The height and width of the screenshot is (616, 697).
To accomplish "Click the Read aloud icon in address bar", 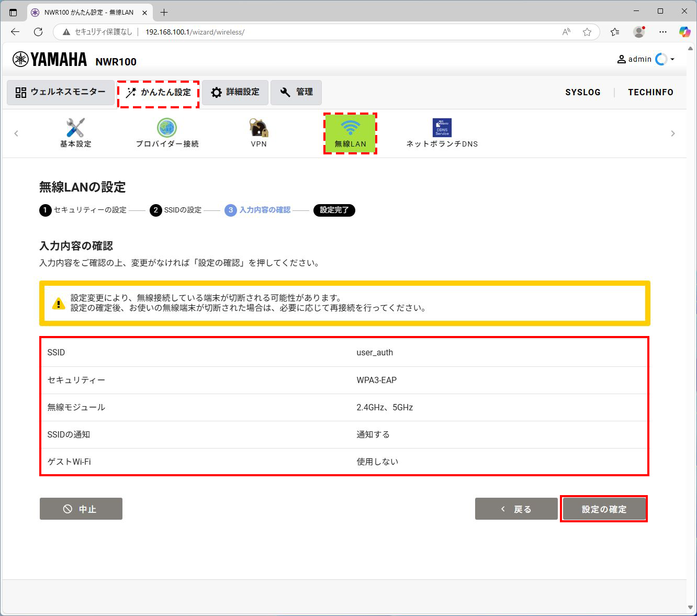I will pyautogui.click(x=566, y=32).
